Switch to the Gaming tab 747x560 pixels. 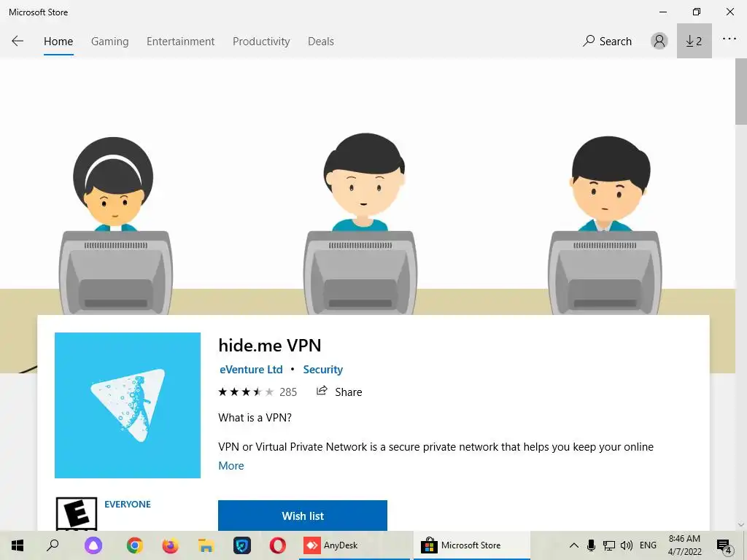coord(109,42)
